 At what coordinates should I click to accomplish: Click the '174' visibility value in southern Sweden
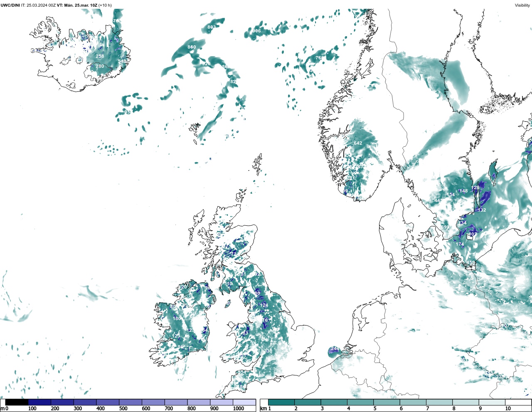[x=460, y=244]
